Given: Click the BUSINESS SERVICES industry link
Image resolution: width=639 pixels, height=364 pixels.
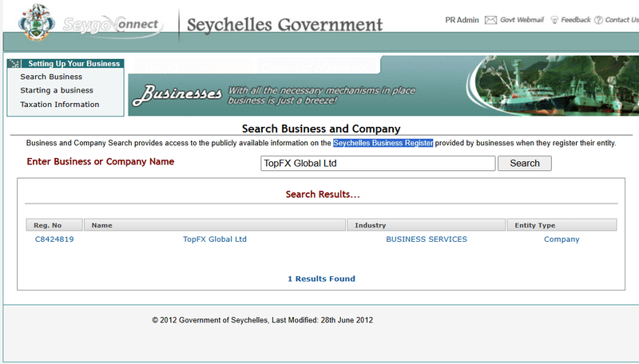Looking at the screenshot, I should 427,239.
